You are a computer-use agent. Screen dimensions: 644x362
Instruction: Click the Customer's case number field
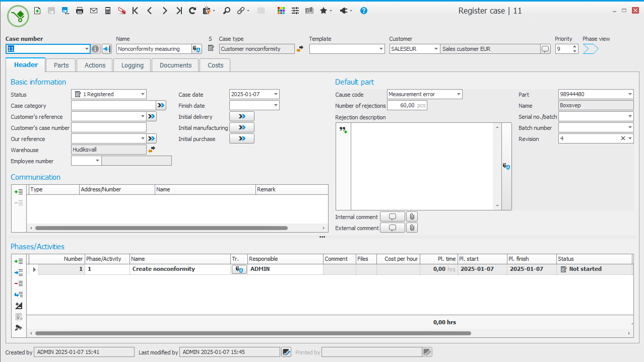[109, 128]
